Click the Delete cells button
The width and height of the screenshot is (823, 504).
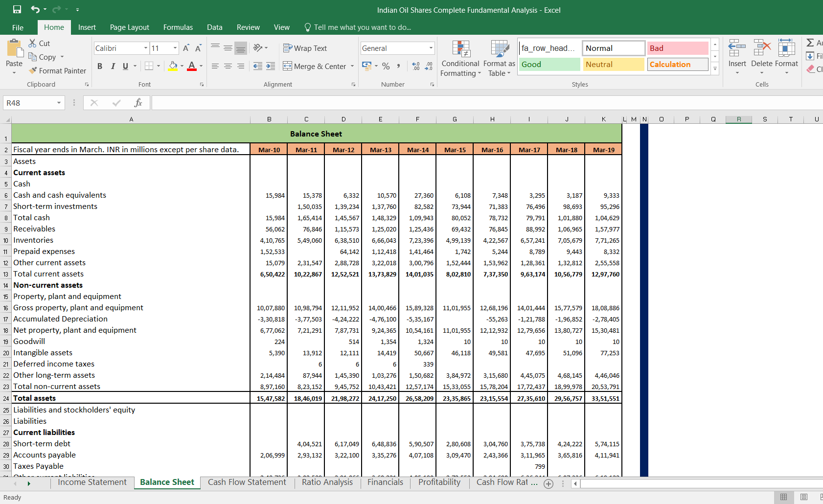click(x=762, y=57)
